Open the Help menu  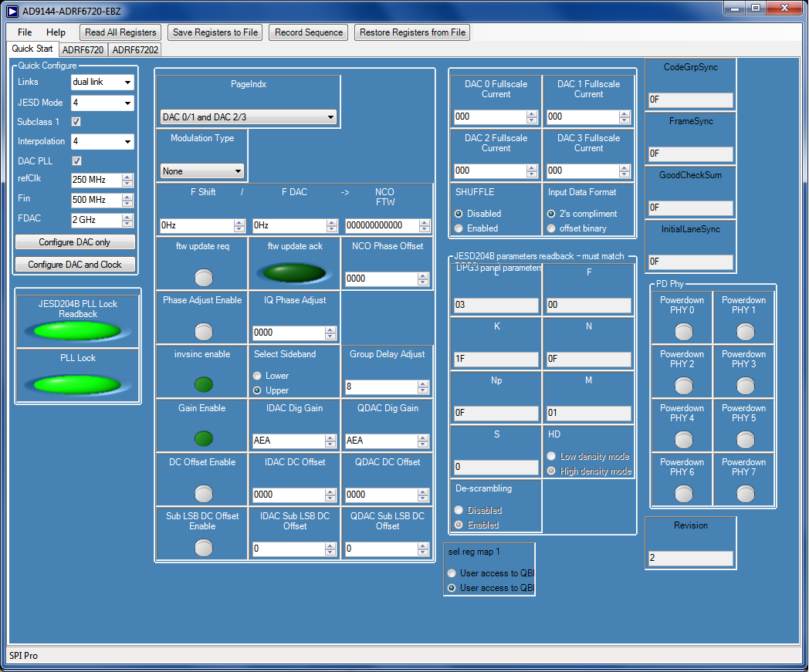pos(56,32)
